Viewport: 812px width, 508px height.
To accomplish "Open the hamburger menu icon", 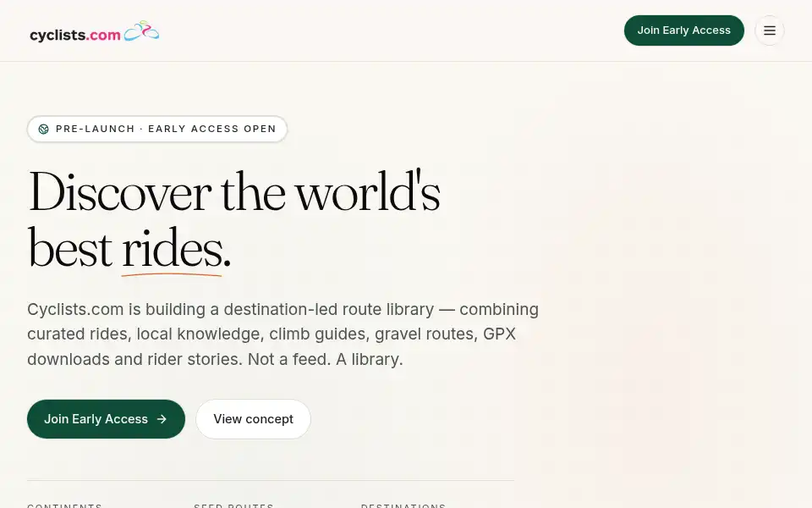I will [769, 30].
